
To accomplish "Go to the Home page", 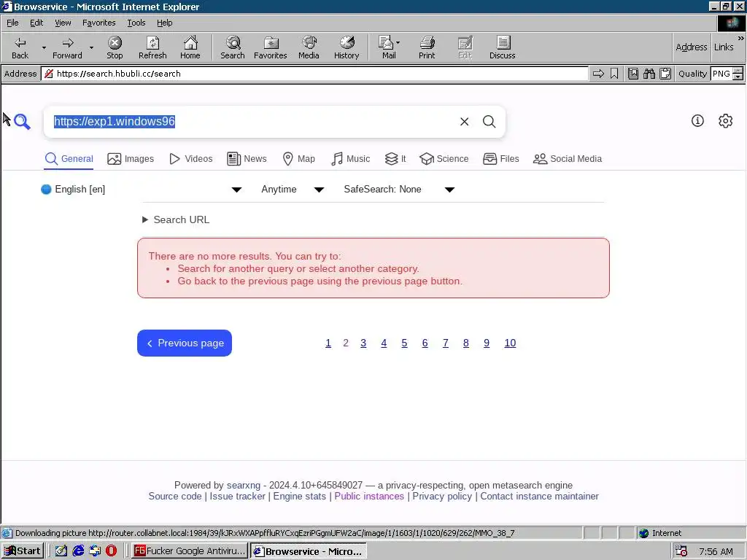I will [x=190, y=47].
